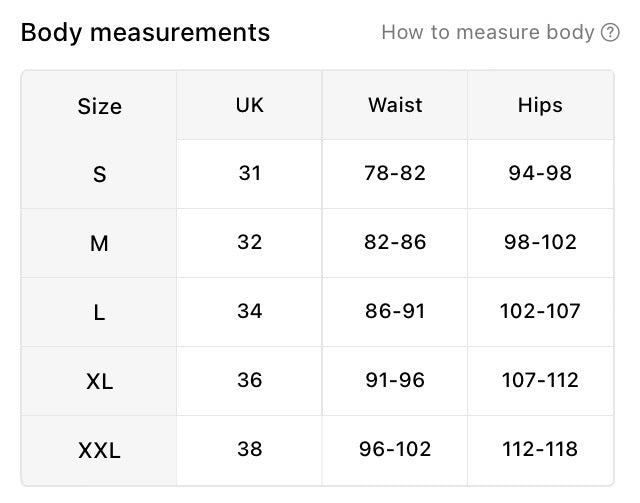
Task: Open the How to measure body link
Action: [x=488, y=32]
